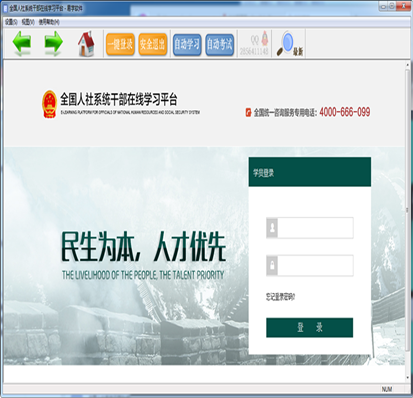Open the 设置 menu

click(11, 22)
